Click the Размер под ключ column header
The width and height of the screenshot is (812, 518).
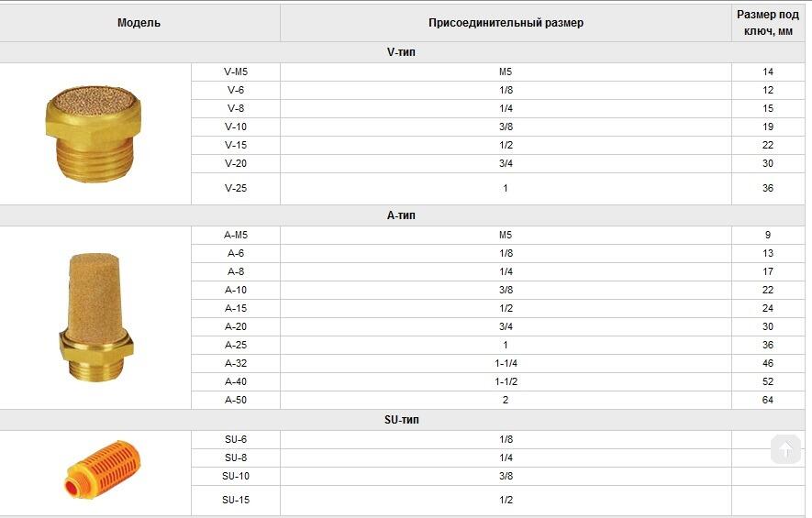(767, 23)
